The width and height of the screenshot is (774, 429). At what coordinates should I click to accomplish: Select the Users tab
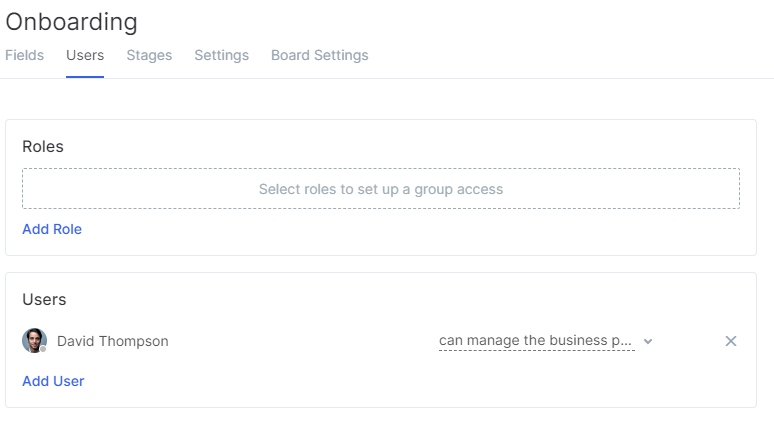point(85,55)
